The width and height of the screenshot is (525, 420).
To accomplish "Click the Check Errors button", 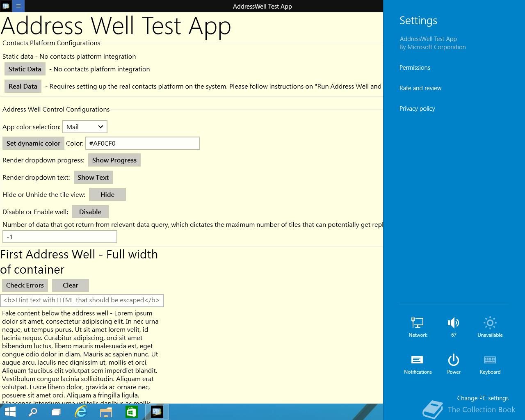I will click(x=25, y=285).
